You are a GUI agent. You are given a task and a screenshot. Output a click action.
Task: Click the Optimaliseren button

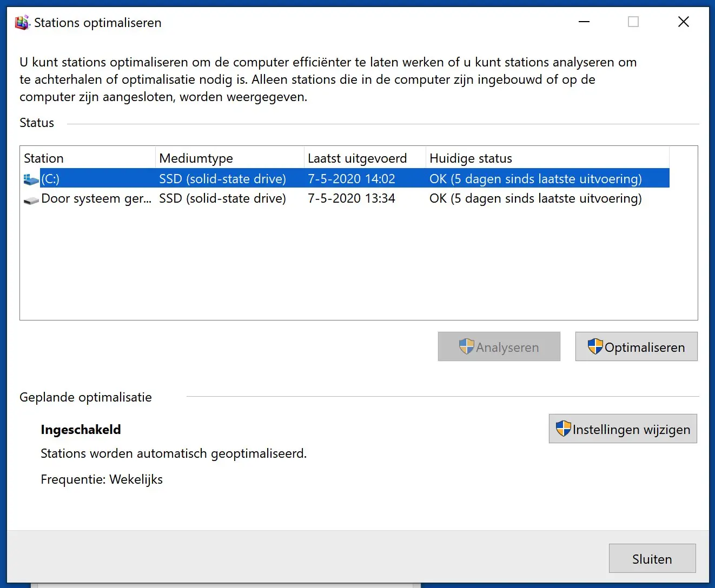pyautogui.click(x=636, y=346)
